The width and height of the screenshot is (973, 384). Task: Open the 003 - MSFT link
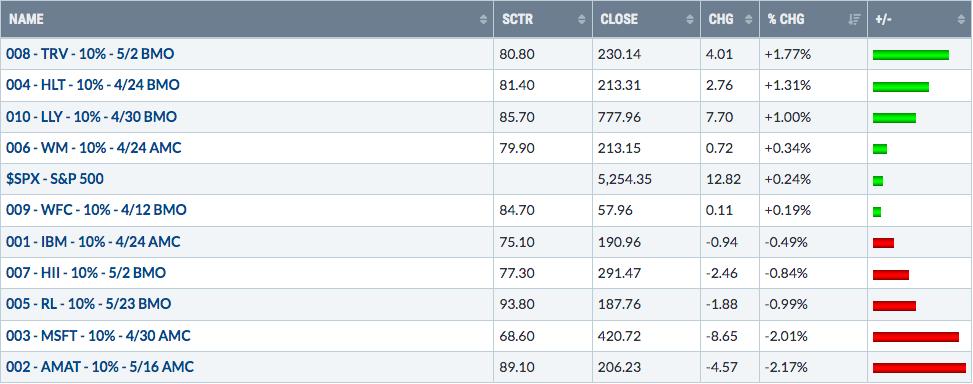coord(98,336)
